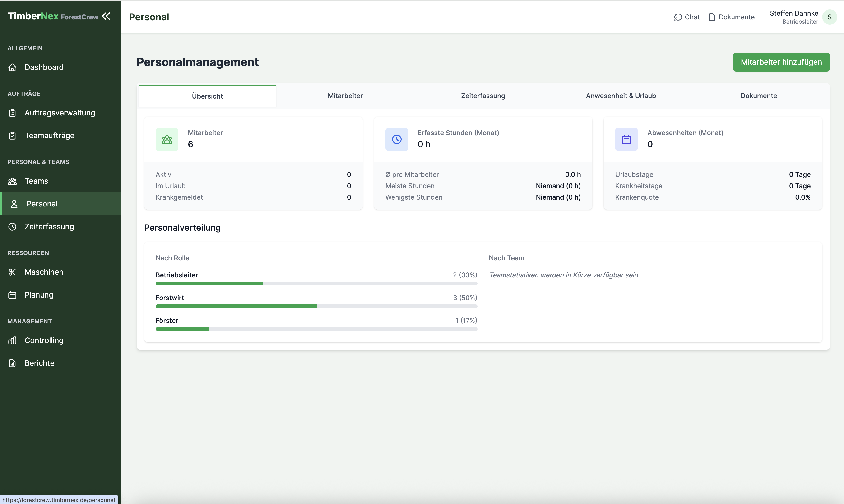844x504 pixels.
Task: Switch to the Zeiterfassung tab
Action: tap(483, 96)
